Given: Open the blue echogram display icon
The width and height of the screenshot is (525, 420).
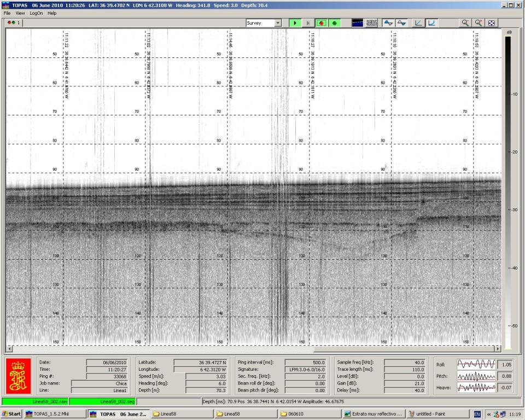Looking at the screenshot, I should tap(358, 23).
